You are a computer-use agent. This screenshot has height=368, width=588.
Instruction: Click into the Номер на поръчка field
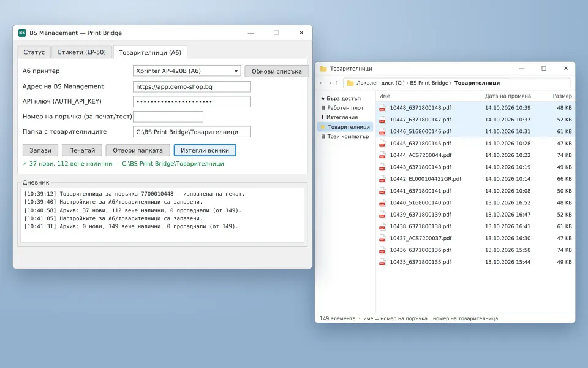[168, 117]
